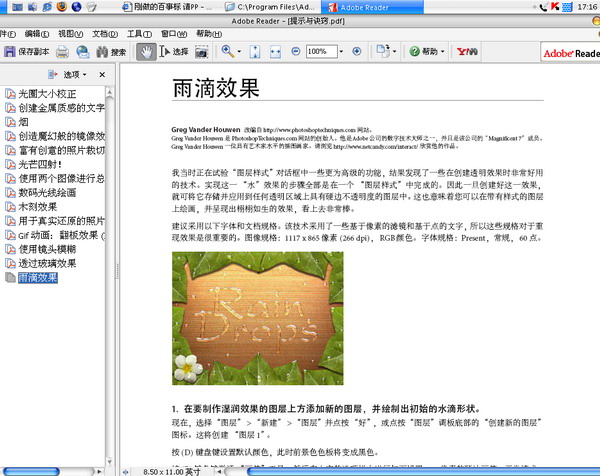The image size is (600, 476).
Task: Click the bookmarks panel scroll down arrow
Action: [109, 462]
